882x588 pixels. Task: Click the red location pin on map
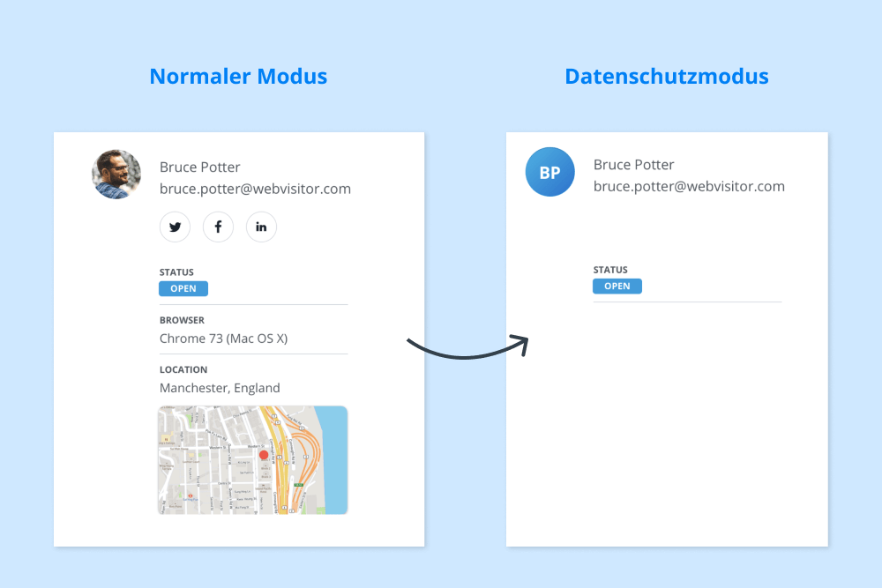click(263, 455)
